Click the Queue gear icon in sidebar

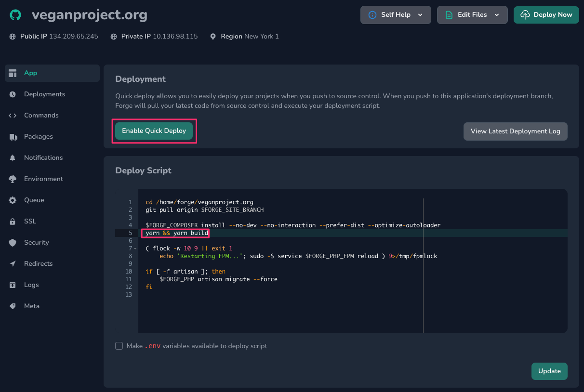(12, 200)
